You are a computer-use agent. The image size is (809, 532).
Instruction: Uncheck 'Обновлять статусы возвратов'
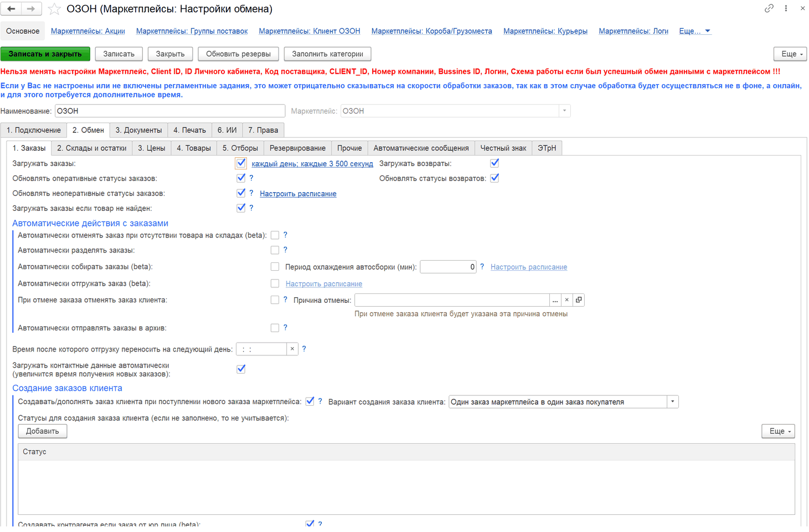click(494, 178)
